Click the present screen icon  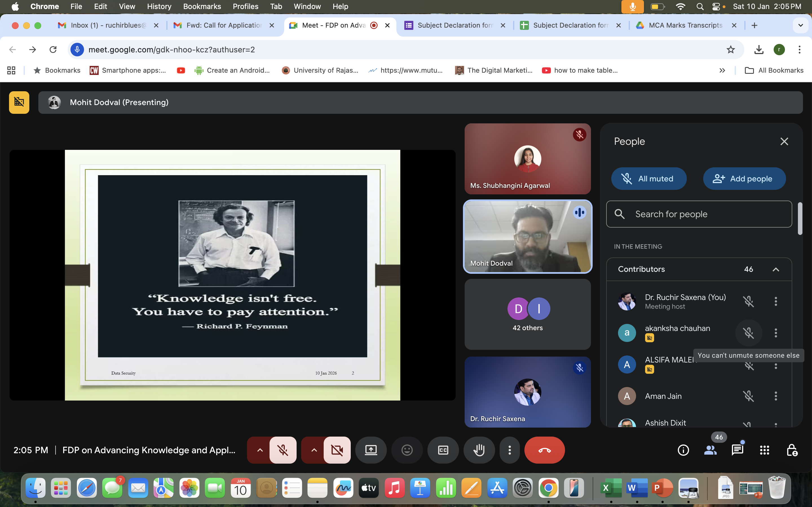(x=371, y=450)
